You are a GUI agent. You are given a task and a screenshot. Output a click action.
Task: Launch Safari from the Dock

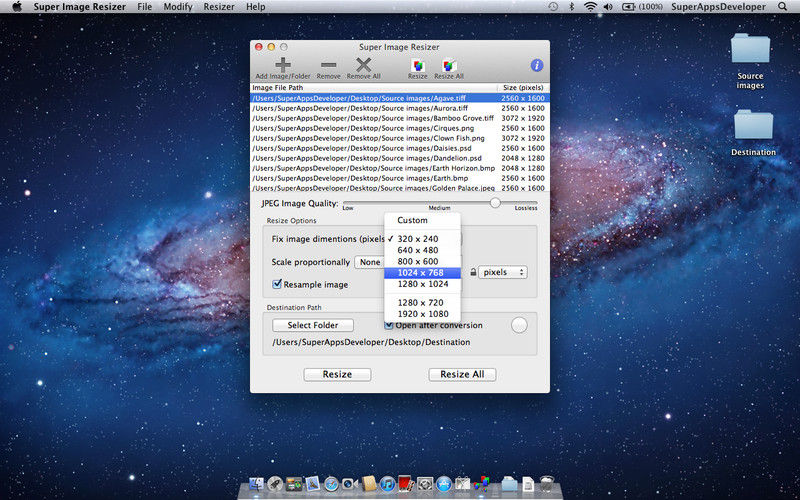point(331,483)
